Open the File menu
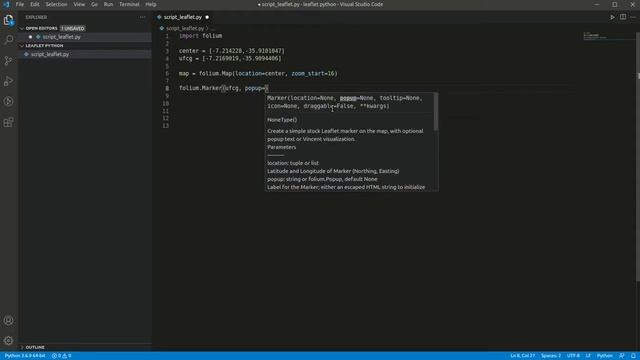Viewport: 640px width, 360px height. (20, 4)
